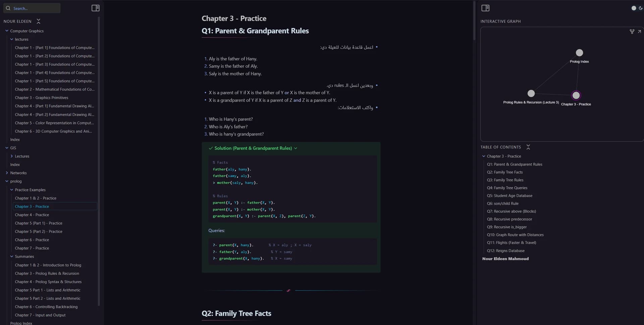Collapse the Solution callout chevron

click(296, 148)
